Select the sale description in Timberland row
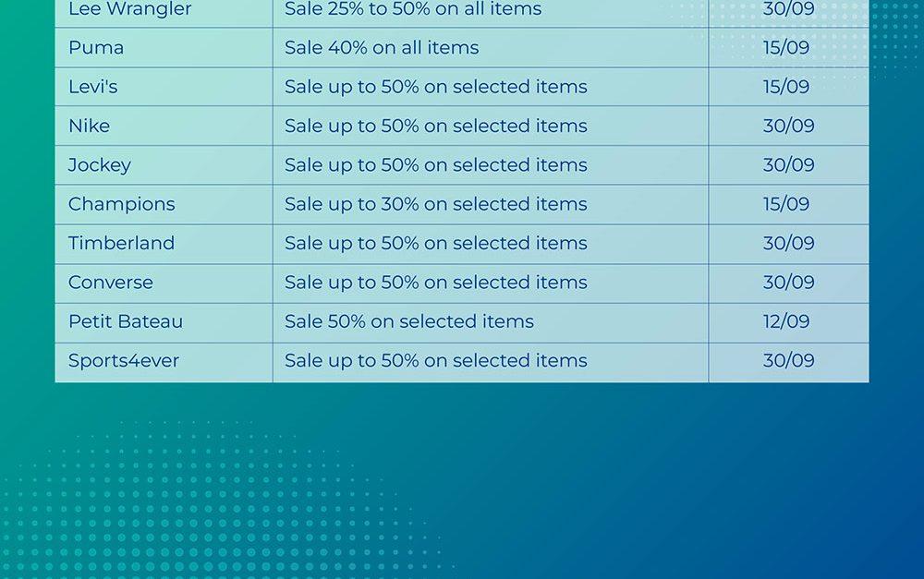 click(435, 243)
